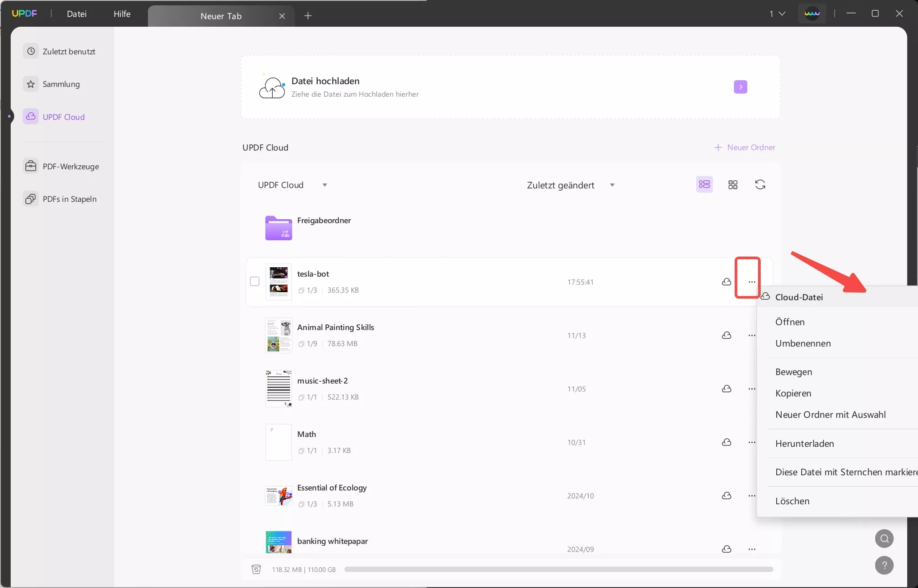This screenshot has height=588, width=918.
Task: Select the Neuer Tab tab
Action: pos(221,16)
